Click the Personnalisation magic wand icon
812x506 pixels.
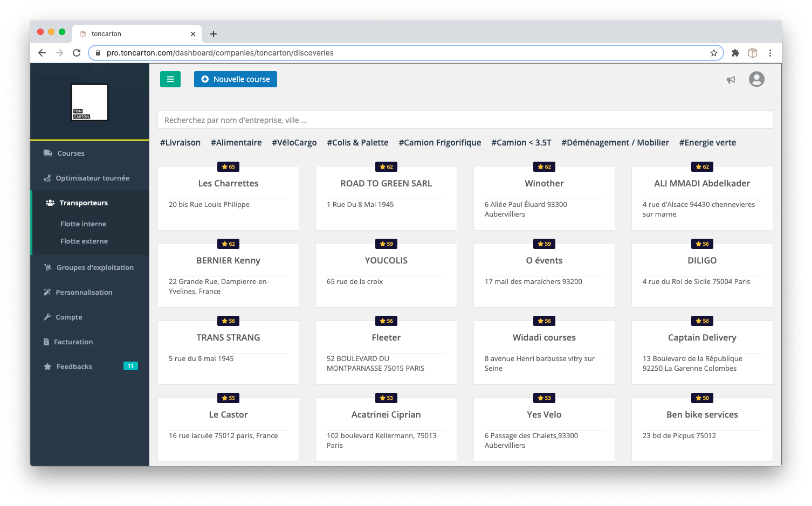click(47, 292)
